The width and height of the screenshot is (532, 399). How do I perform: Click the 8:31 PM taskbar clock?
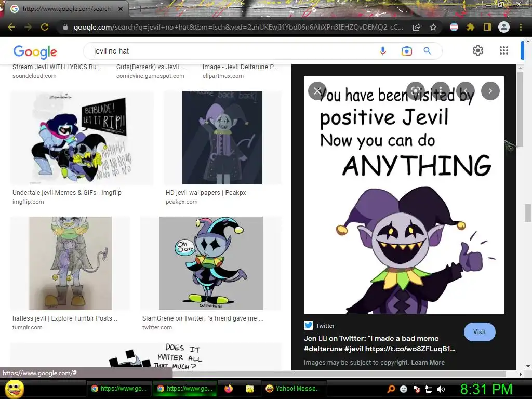point(486,389)
